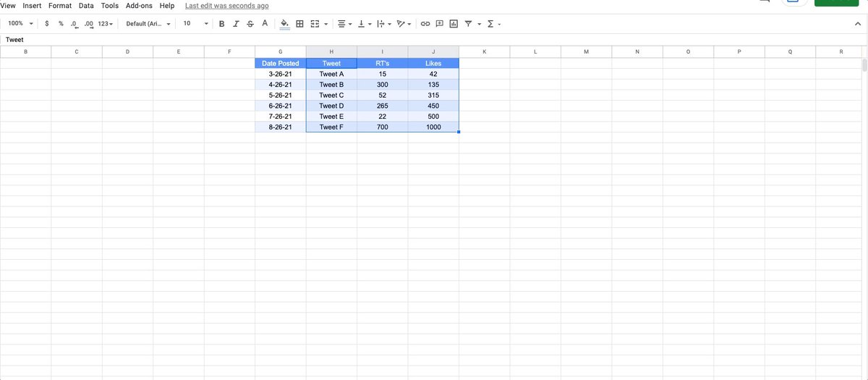
Task: Select column K header
Action: [x=485, y=51]
